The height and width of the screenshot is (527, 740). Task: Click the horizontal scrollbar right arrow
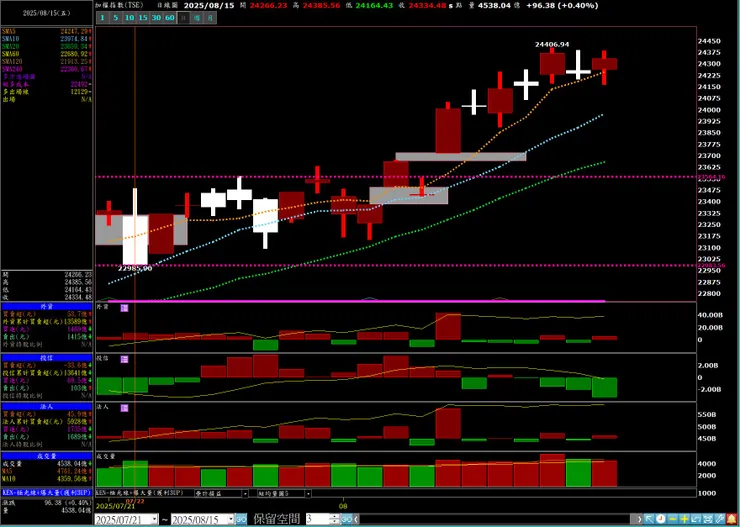click(x=639, y=519)
